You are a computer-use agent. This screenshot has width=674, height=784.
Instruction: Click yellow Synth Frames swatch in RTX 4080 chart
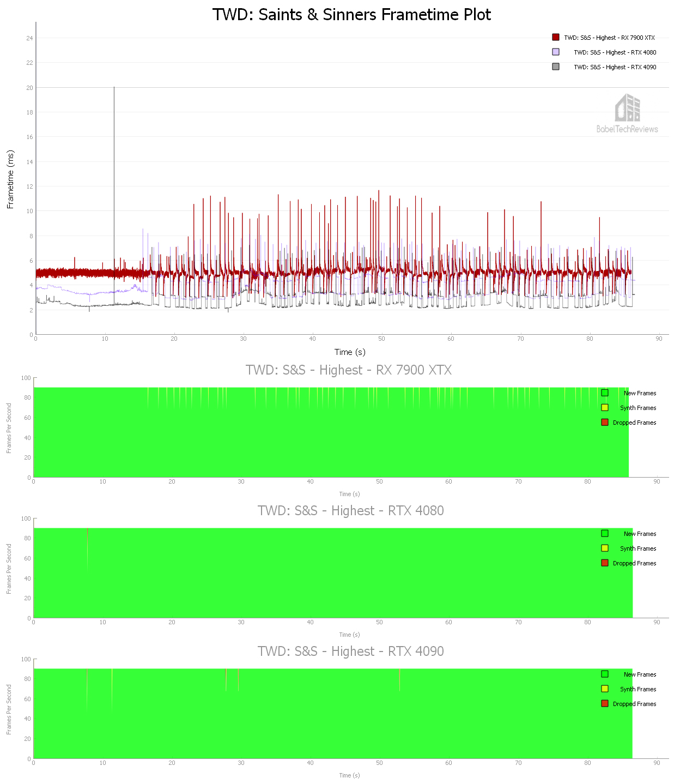[x=604, y=548]
